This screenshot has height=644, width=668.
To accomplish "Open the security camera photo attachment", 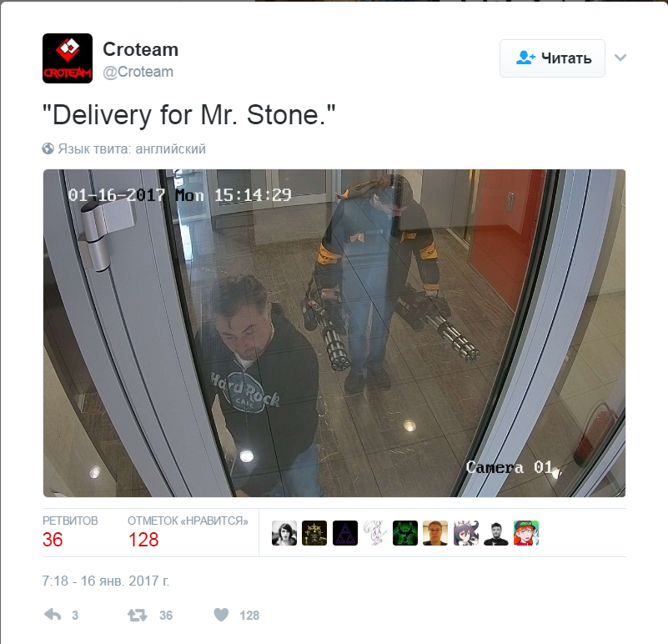I will [334, 333].
